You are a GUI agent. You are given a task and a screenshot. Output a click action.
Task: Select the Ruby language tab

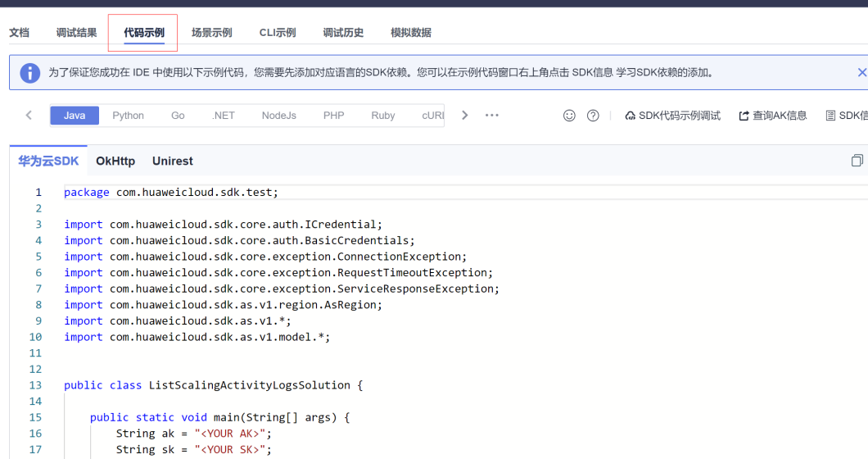coord(383,116)
